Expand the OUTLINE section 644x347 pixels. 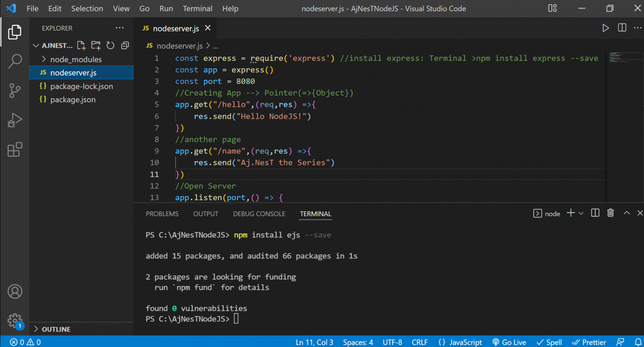click(56, 329)
